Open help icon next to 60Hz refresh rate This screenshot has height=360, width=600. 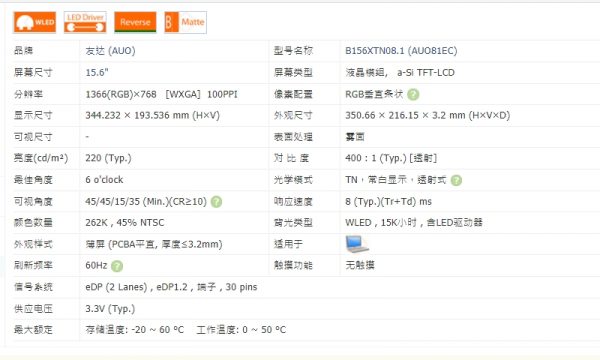[117, 266]
